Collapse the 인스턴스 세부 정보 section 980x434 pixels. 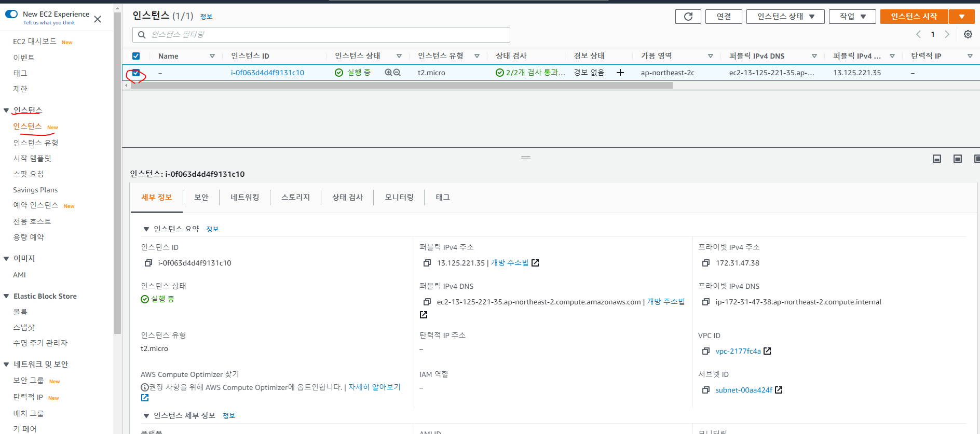pyautogui.click(x=146, y=416)
